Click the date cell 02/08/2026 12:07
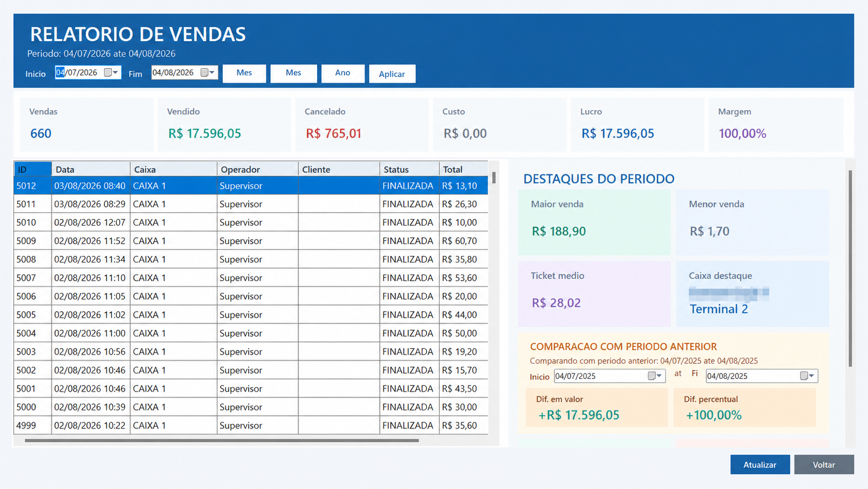868x489 pixels. [91, 222]
